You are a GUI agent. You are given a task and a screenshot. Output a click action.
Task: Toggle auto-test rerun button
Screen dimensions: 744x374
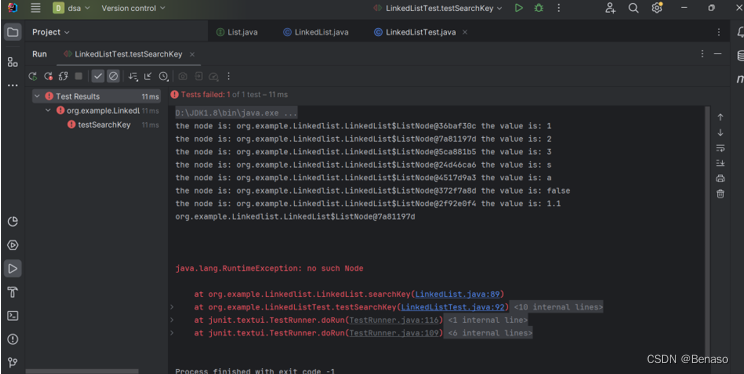tap(63, 76)
